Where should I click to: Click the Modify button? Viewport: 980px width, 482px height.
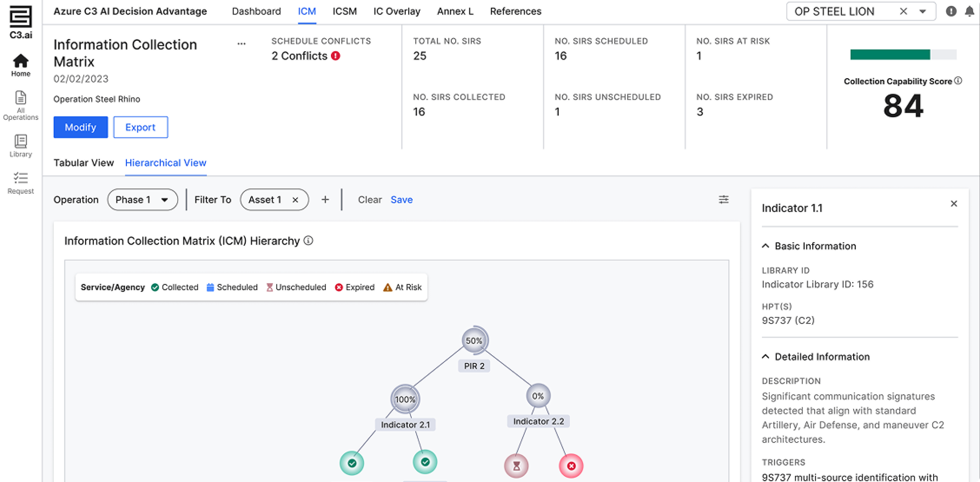pos(80,127)
